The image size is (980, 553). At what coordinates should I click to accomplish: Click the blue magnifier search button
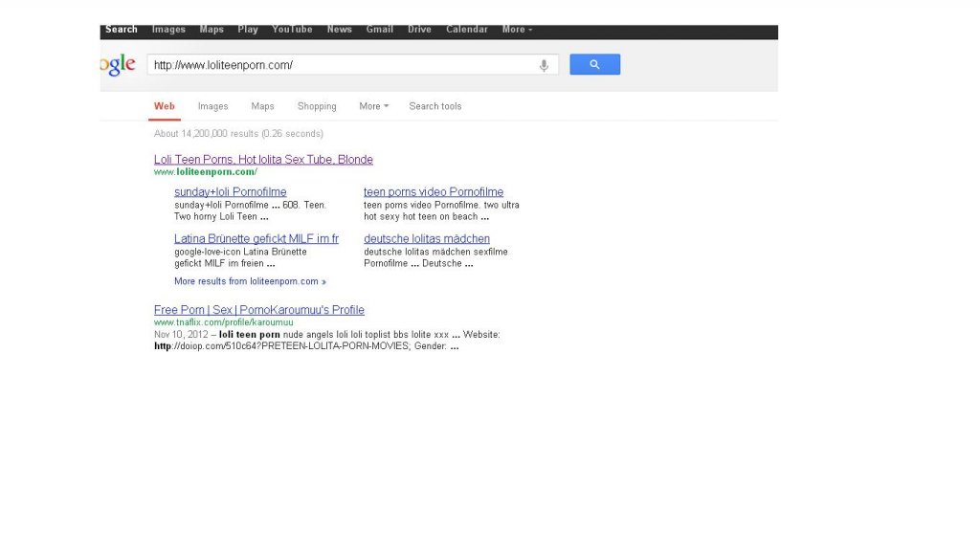pyautogui.click(x=594, y=64)
